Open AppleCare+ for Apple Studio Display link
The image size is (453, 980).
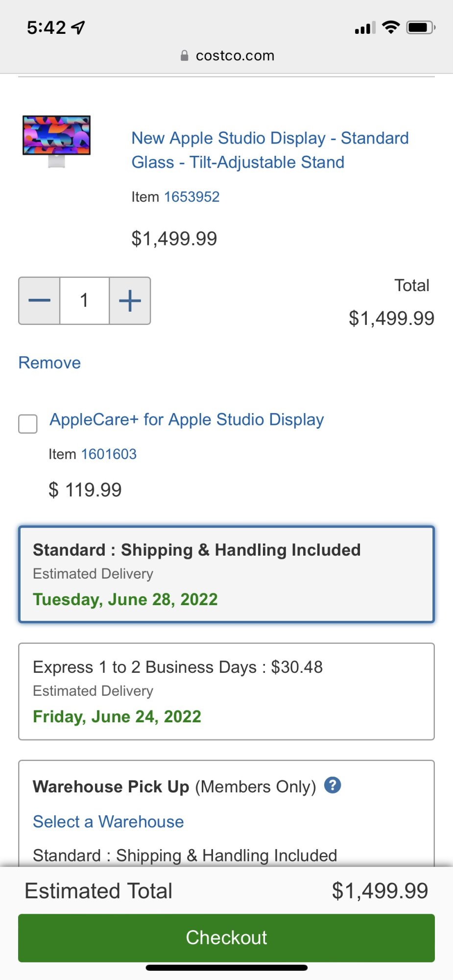(x=187, y=420)
